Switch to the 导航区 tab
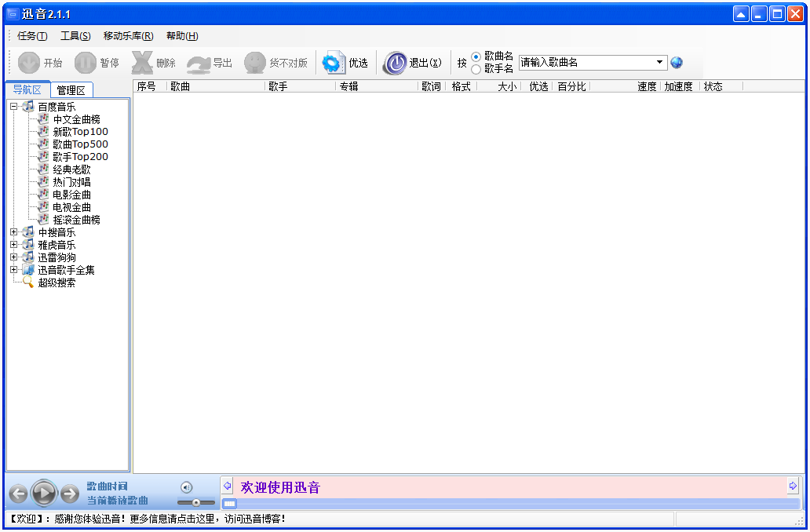The width and height of the screenshot is (810, 532). click(x=27, y=89)
